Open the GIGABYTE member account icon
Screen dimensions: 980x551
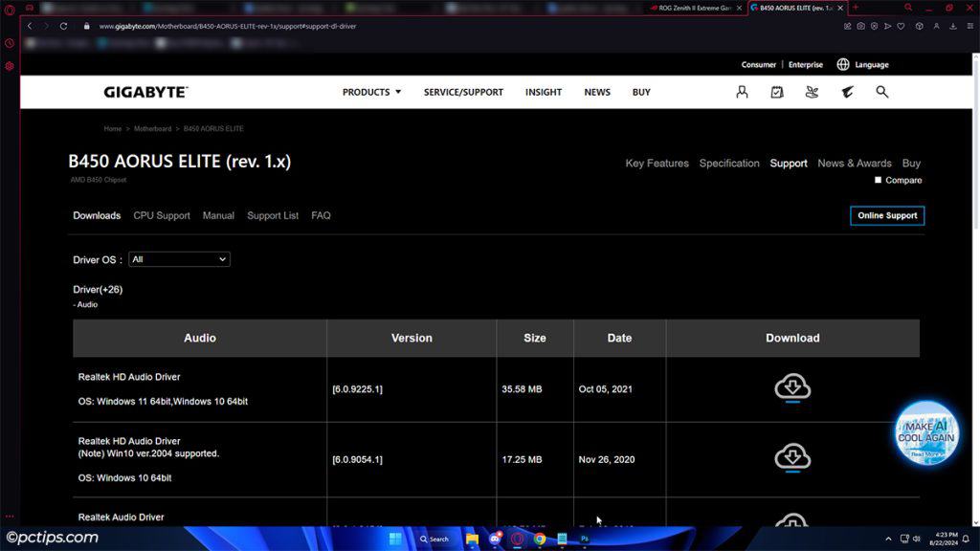[x=742, y=92]
